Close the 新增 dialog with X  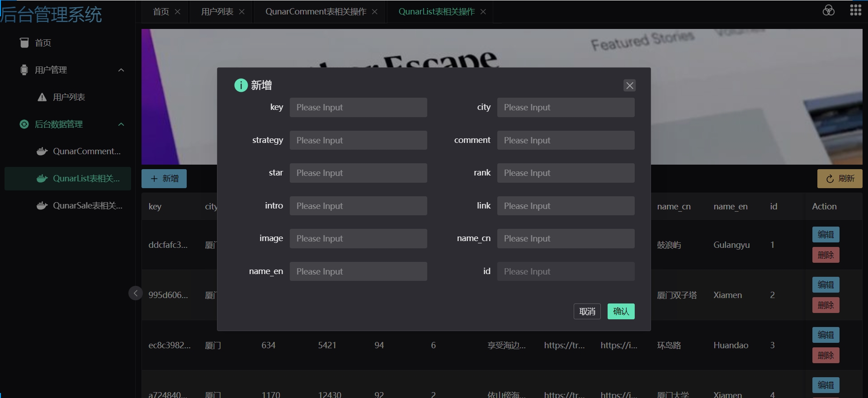[x=630, y=85]
